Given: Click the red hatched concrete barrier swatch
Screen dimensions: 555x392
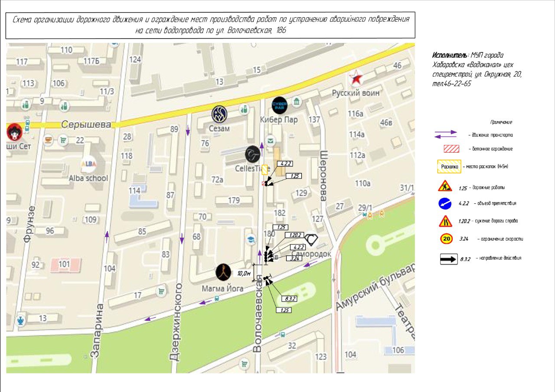Looking at the screenshot, I should tap(451, 149).
